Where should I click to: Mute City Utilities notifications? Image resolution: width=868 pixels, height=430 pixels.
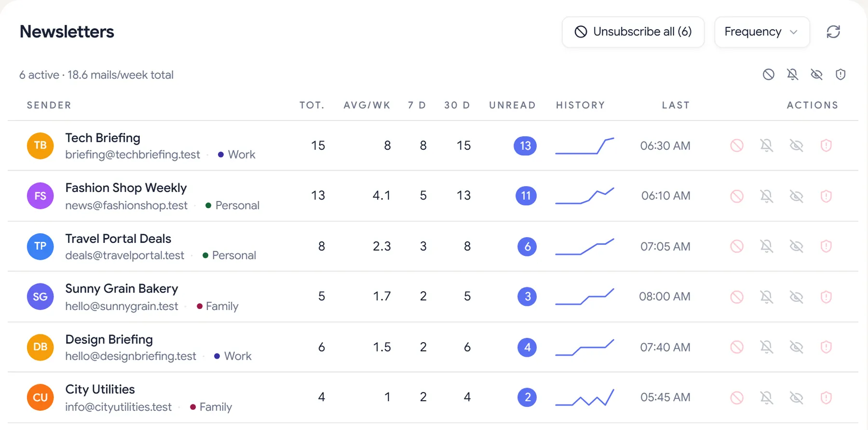[x=767, y=398]
